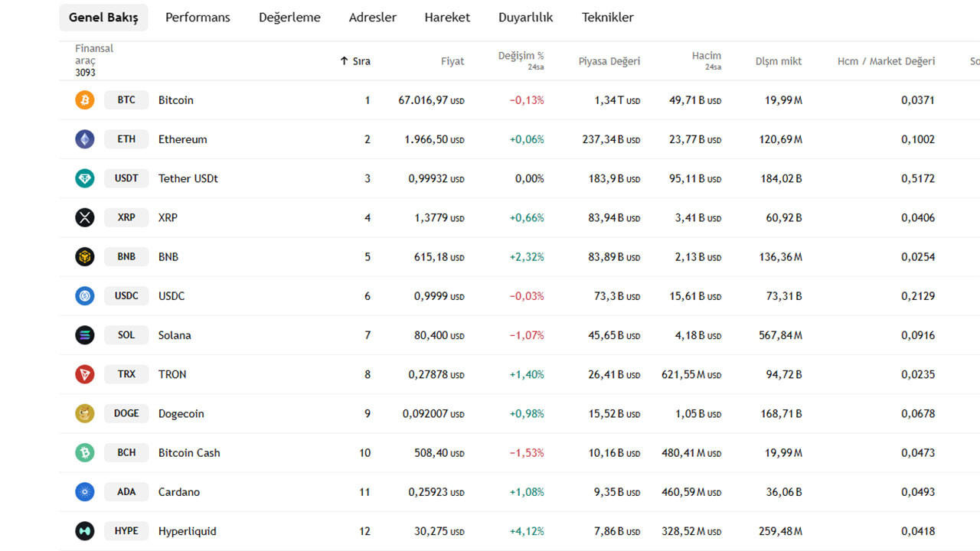Click the Ethereum diamond logo icon
The image size is (980, 551).
(85, 139)
